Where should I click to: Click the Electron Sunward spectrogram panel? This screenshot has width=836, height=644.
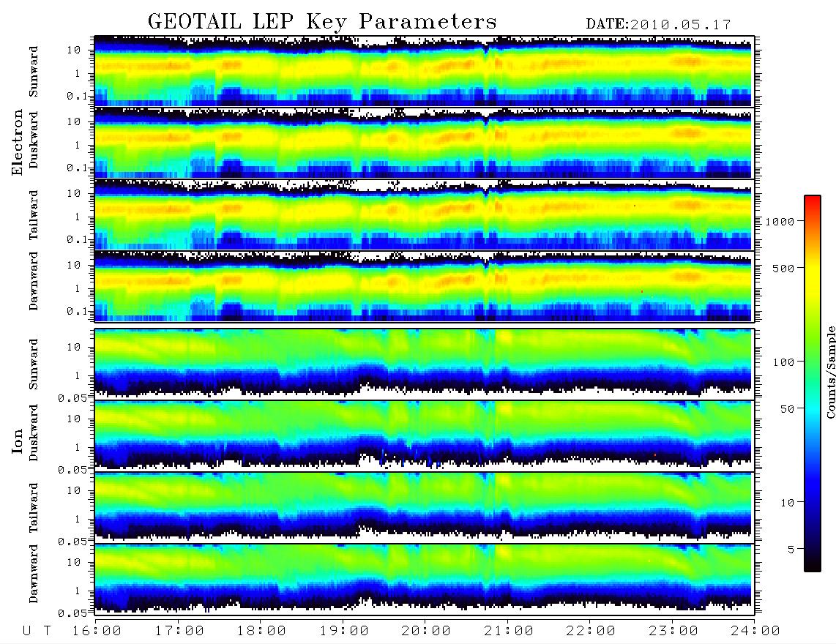pos(424,71)
